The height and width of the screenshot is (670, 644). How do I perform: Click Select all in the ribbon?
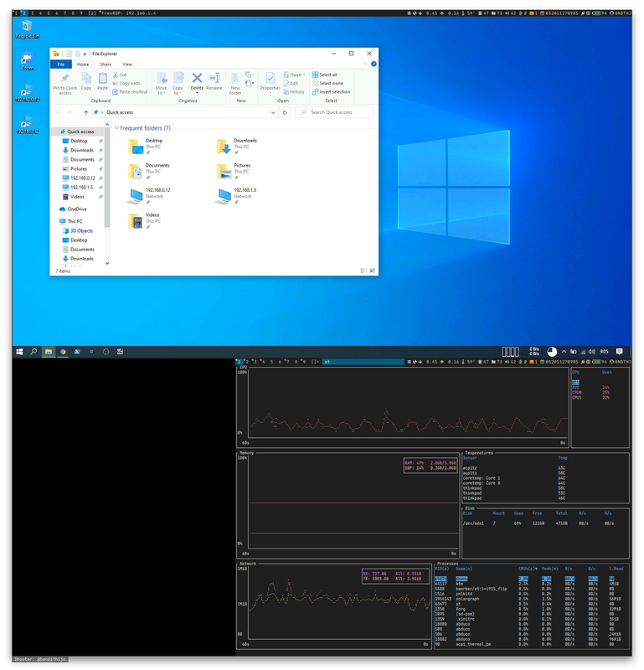click(x=327, y=75)
